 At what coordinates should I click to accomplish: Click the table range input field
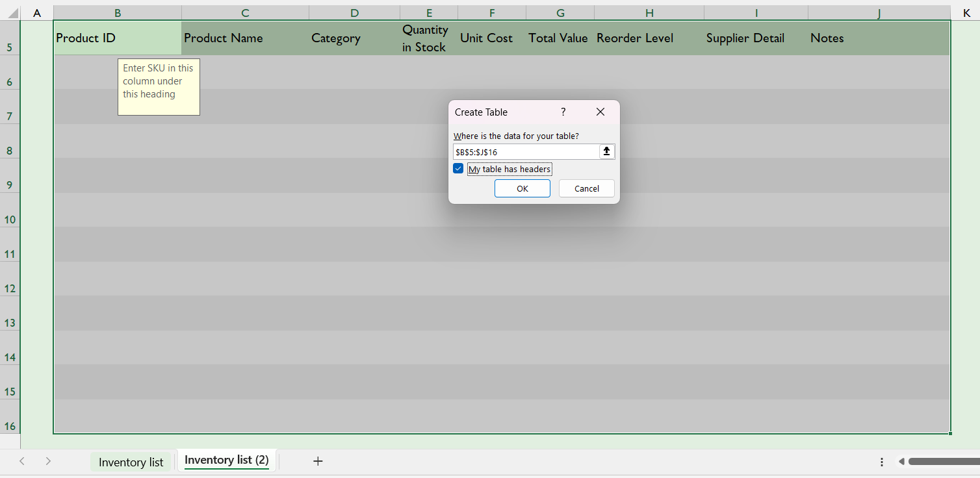coord(526,152)
